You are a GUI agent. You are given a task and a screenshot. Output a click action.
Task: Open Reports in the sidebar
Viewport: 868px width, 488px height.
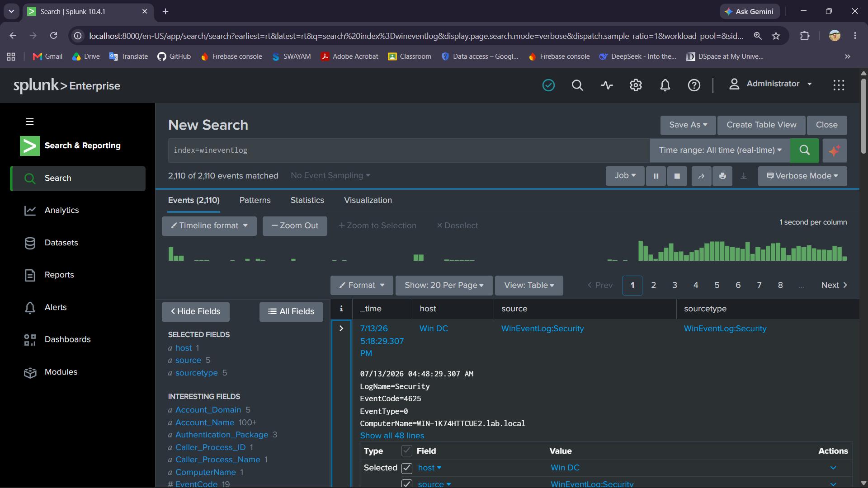(59, 275)
